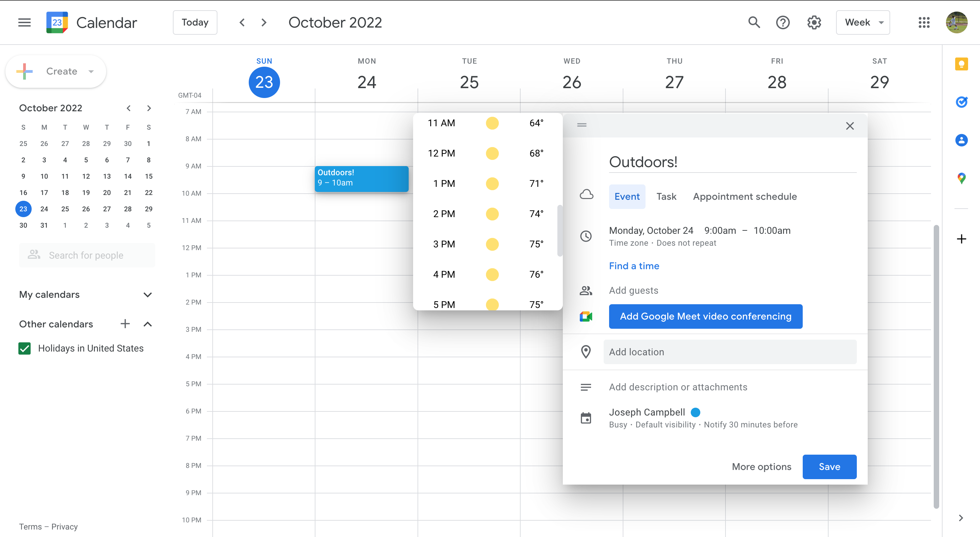Screen dimensions: 980x537
Task: Open the settings gear menu
Action: [814, 22]
